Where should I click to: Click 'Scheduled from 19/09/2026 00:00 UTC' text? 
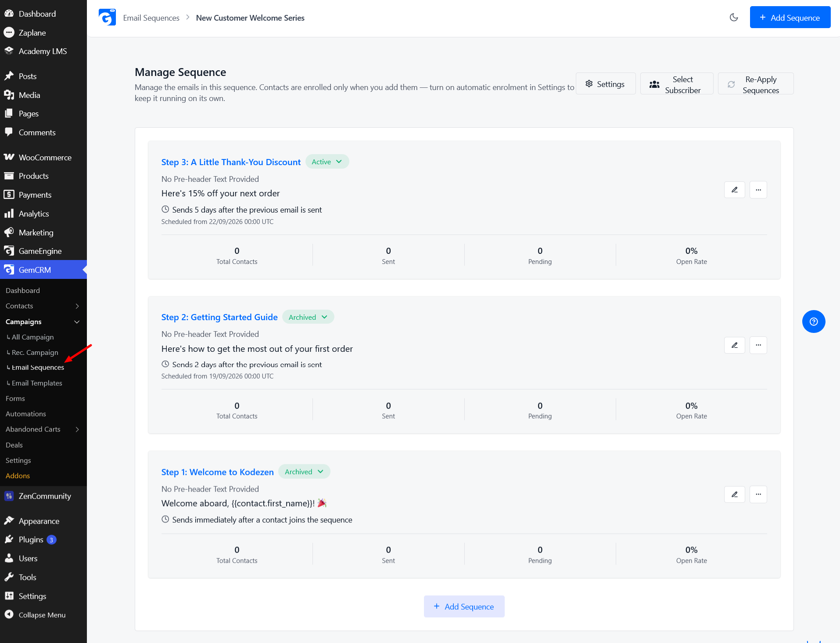[x=217, y=376]
